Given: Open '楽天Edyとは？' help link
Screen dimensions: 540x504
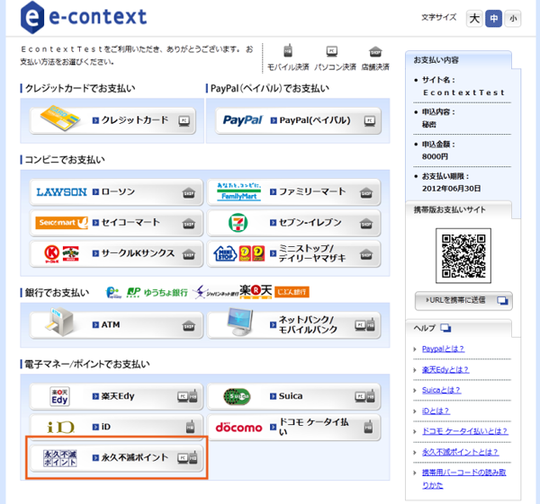Looking at the screenshot, I should 445,370.
